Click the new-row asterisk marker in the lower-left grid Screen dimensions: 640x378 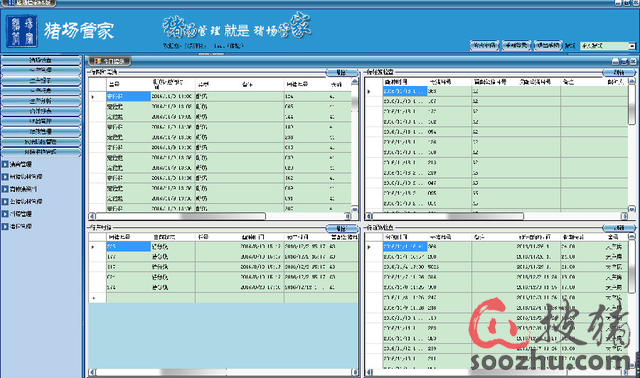94,298
